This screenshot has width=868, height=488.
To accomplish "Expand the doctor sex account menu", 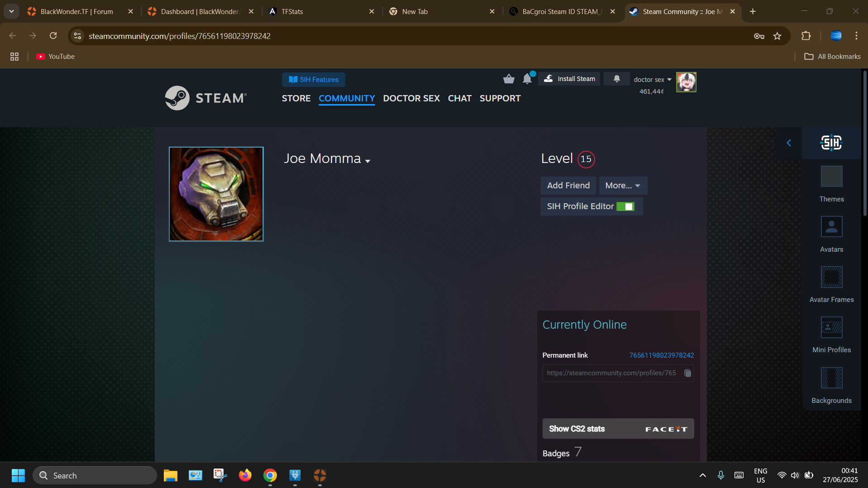I will [653, 80].
